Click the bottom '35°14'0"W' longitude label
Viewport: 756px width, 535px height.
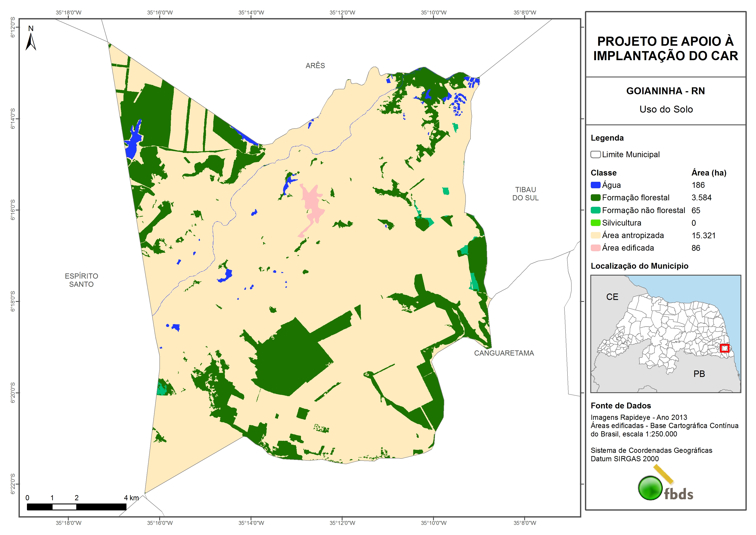pyautogui.click(x=251, y=523)
